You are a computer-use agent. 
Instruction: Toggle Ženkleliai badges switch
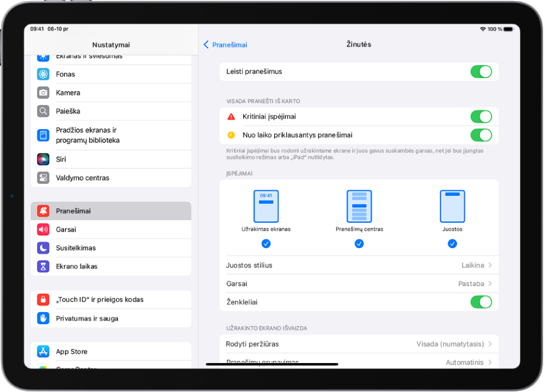pos(481,302)
